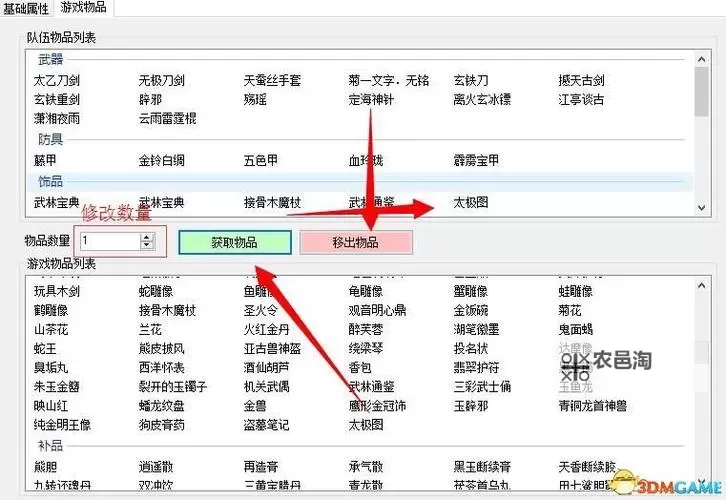
Task: Select 无极刀剑 weapon
Action: coord(162,81)
